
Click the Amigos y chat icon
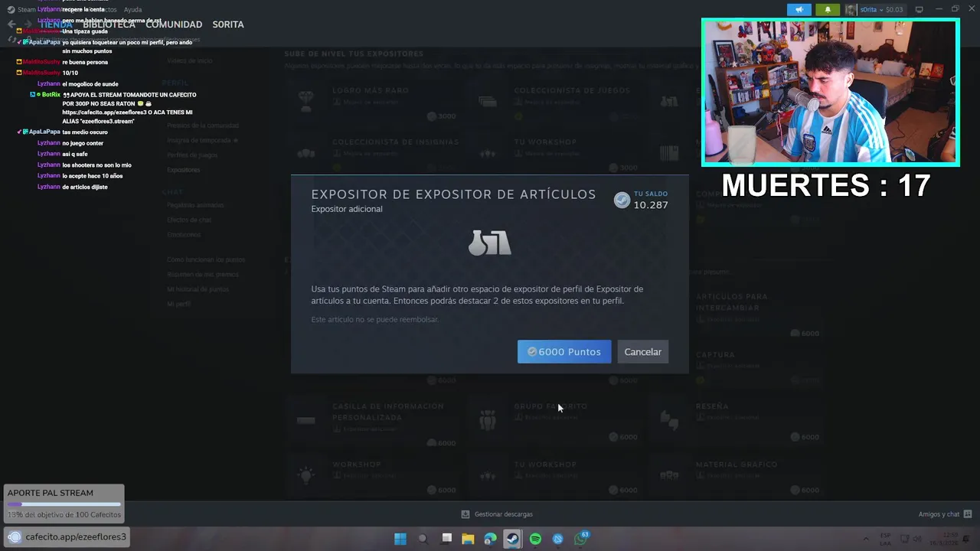pyautogui.click(x=968, y=514)
